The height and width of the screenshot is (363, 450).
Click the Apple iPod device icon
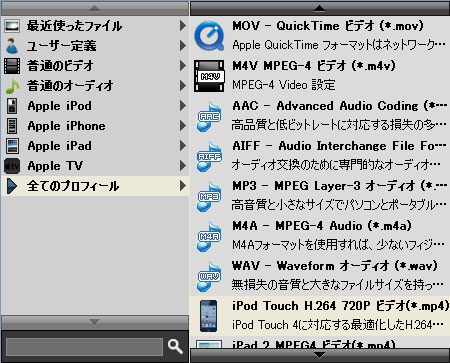tap(12, 106)
